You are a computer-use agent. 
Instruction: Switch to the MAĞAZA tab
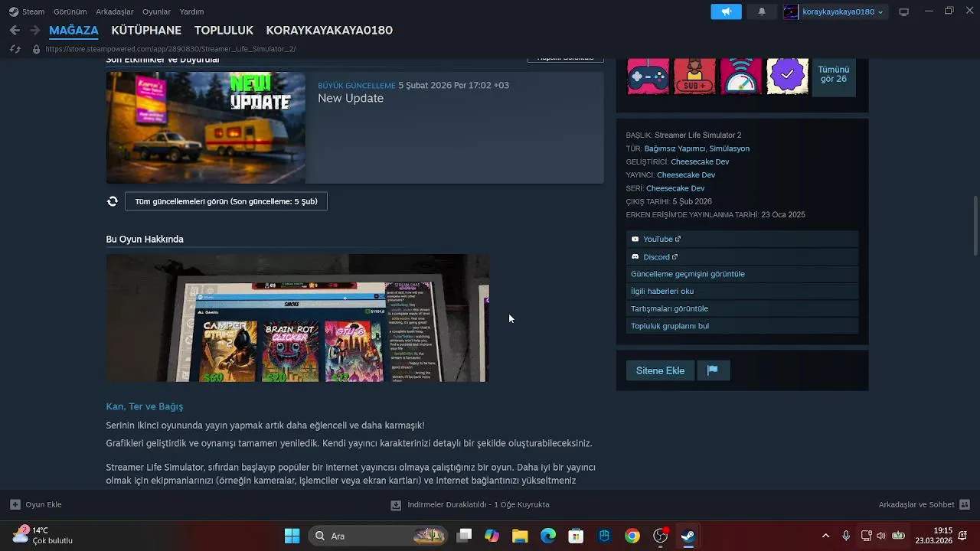pos(73,31)
